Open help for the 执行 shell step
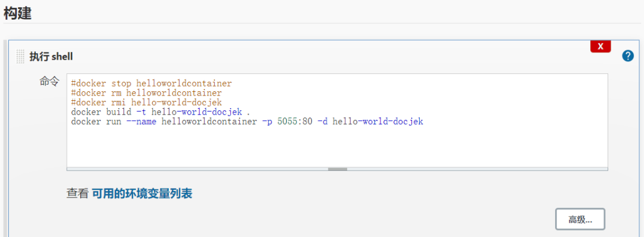This screenshot has height=237, width=644. pos(627,56)
